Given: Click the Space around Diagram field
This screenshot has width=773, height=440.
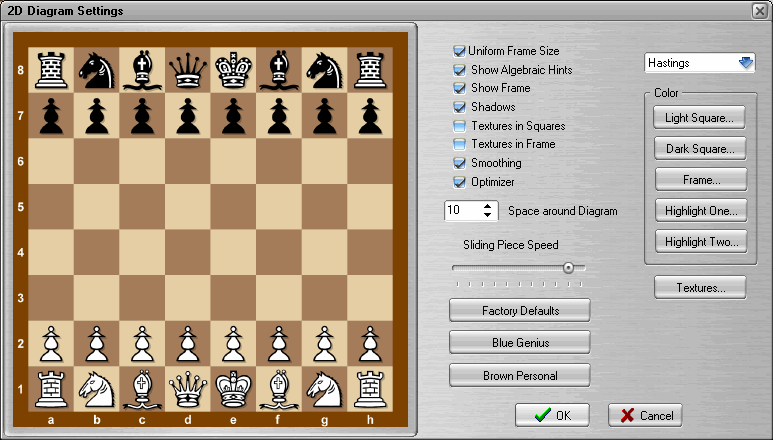Looking at the screenshot, I should (x=462, y=211).
